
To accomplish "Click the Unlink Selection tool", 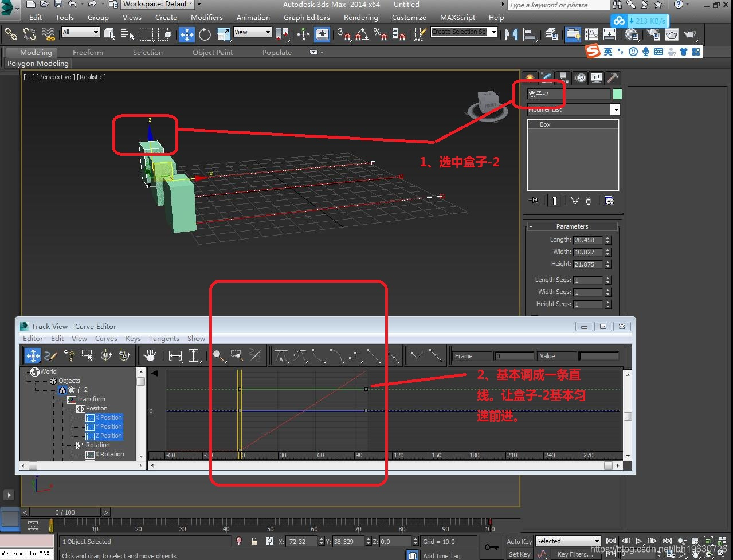I will pyautogui.click(x=29, y=34).
